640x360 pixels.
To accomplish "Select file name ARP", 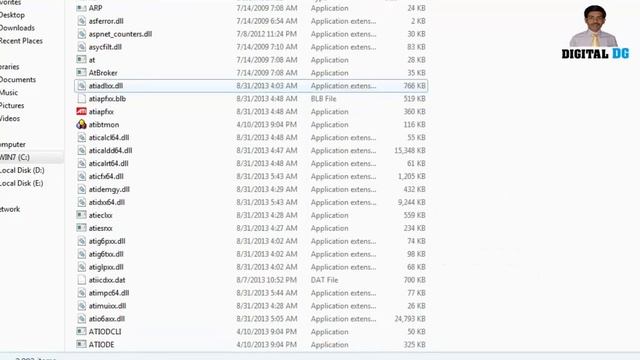I will point(96,8).
